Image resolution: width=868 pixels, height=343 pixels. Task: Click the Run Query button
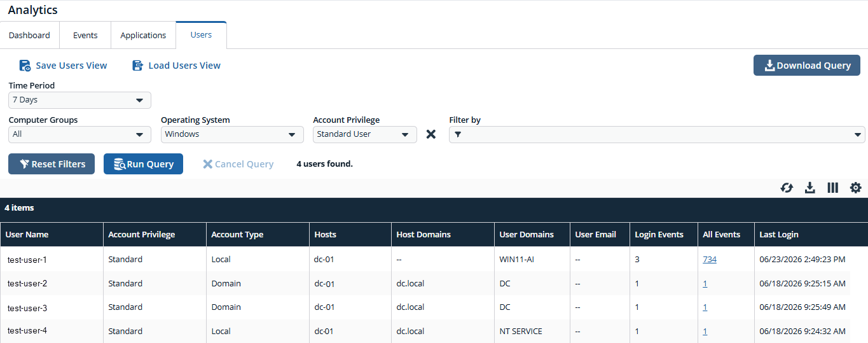(143, 164)
